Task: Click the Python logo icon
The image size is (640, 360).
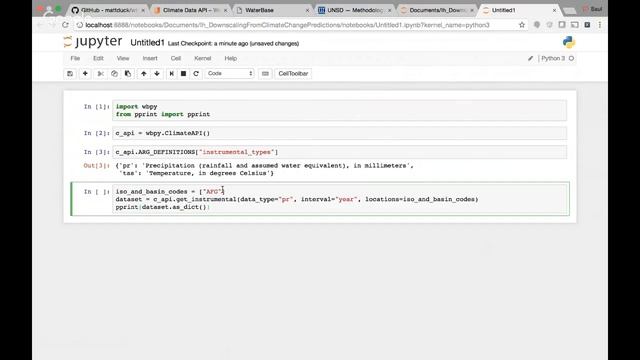Action: coord(569,42)
